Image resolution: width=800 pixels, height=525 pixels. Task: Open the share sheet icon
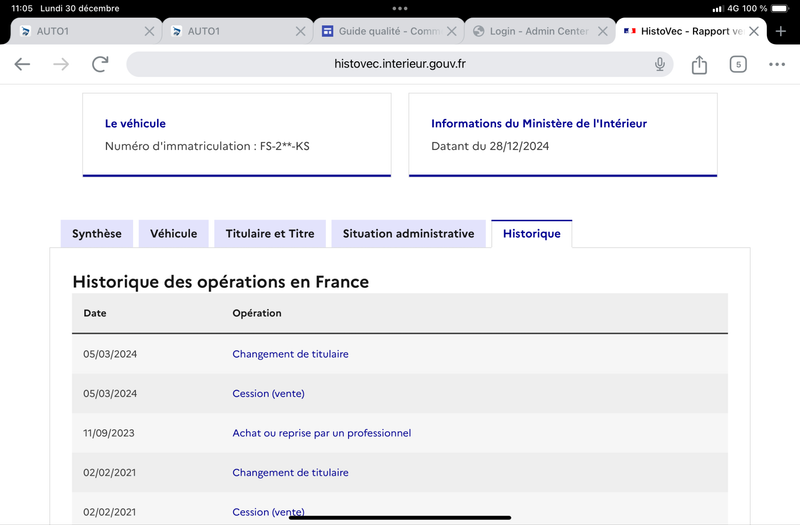699,64
